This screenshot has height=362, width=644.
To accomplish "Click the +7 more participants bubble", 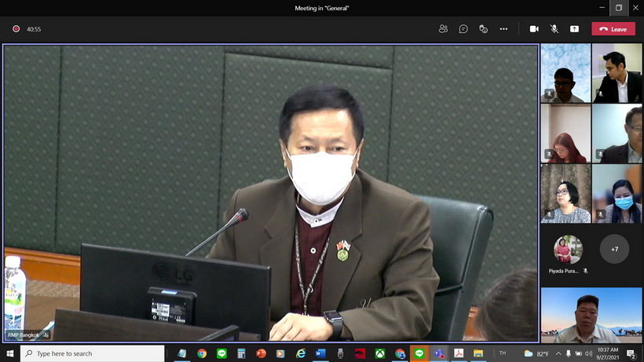I will 614,249.
